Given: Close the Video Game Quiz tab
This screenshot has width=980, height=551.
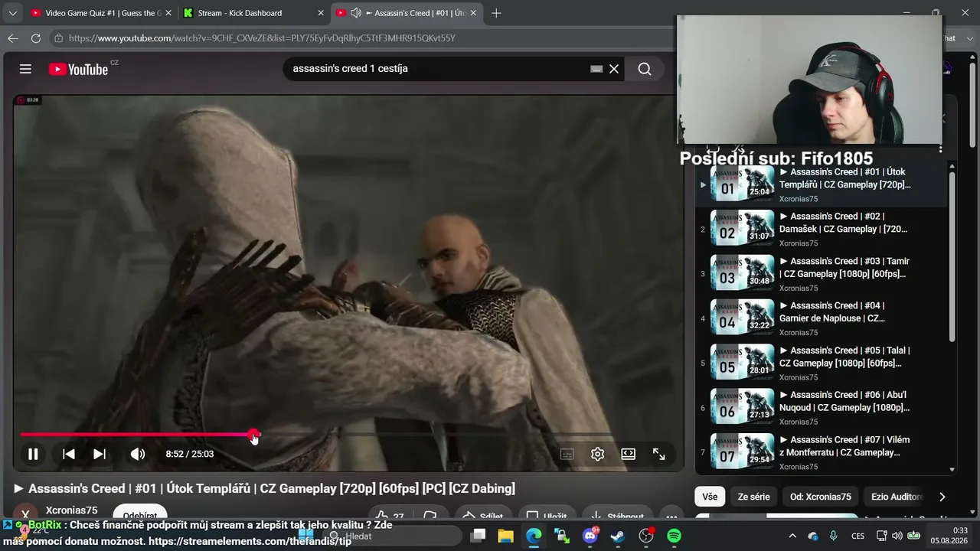Looking at the screenshot, I should click(x=168, y=13).
